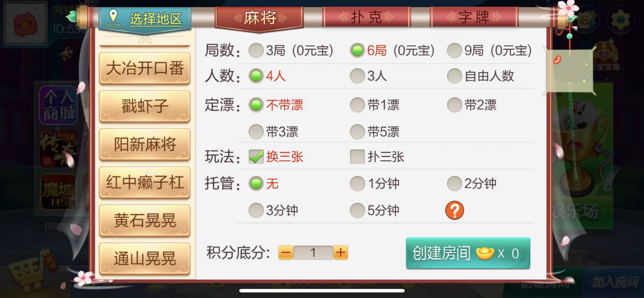Open the 个人商城 icon
The width and height of the screenshot is (644, 298).
(x=59, y=105)
